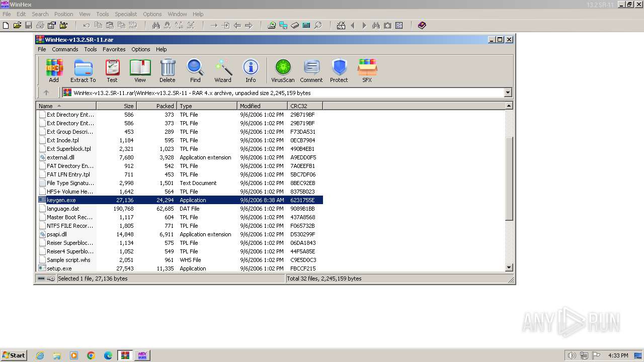
Task: Sort by Modified column header
Action: 262,106
